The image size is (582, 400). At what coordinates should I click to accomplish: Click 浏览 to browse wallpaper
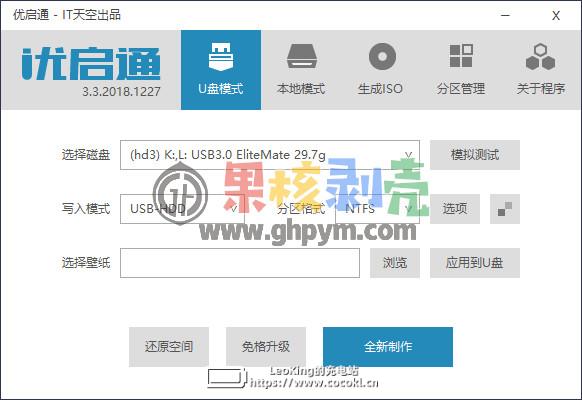(395, 263)
